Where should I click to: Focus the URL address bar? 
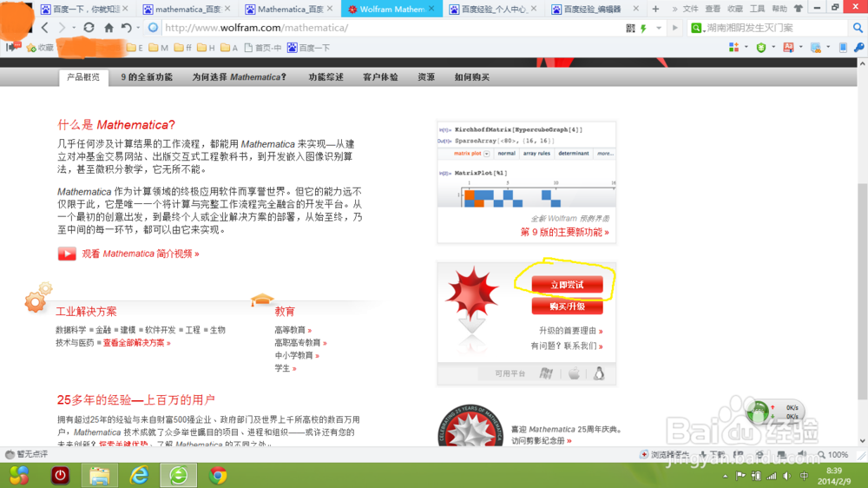point(393,28)
